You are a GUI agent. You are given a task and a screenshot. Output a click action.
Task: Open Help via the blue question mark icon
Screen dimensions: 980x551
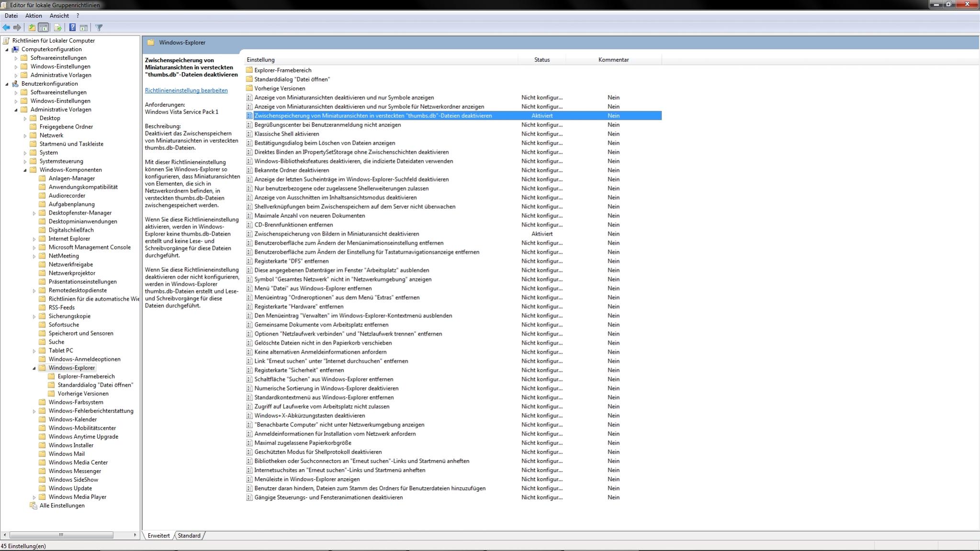click(x=72, y=28)
